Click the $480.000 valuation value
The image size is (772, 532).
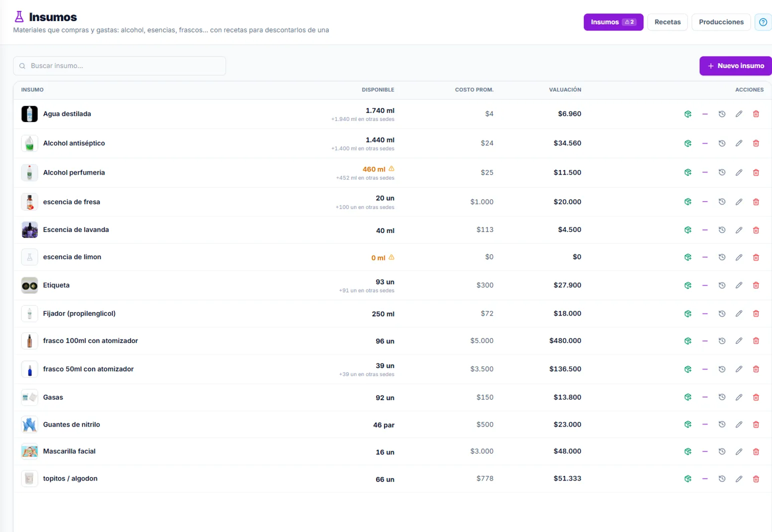tap(565, 341)
